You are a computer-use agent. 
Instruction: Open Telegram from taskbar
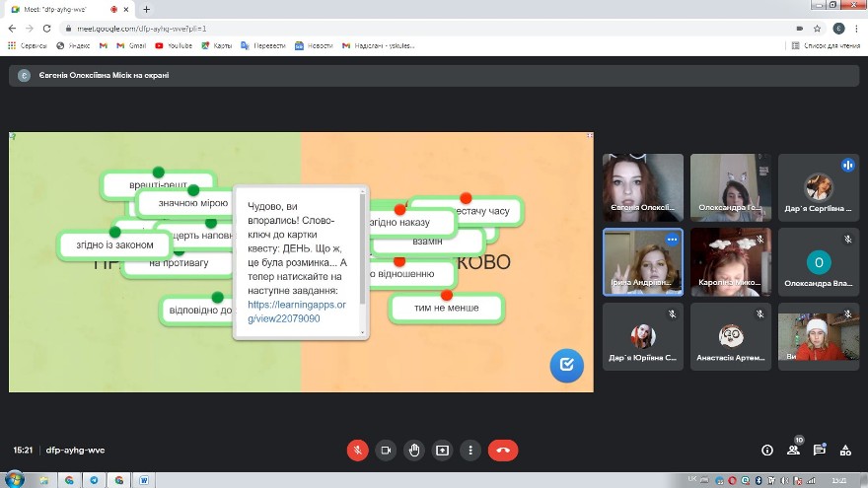pos(94,480)
